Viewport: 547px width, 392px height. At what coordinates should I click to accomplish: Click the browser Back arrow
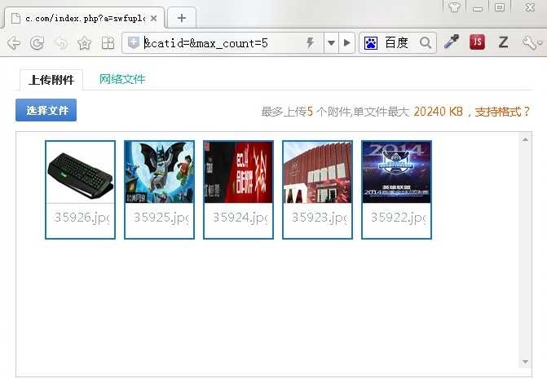click(x=14, y=43)
